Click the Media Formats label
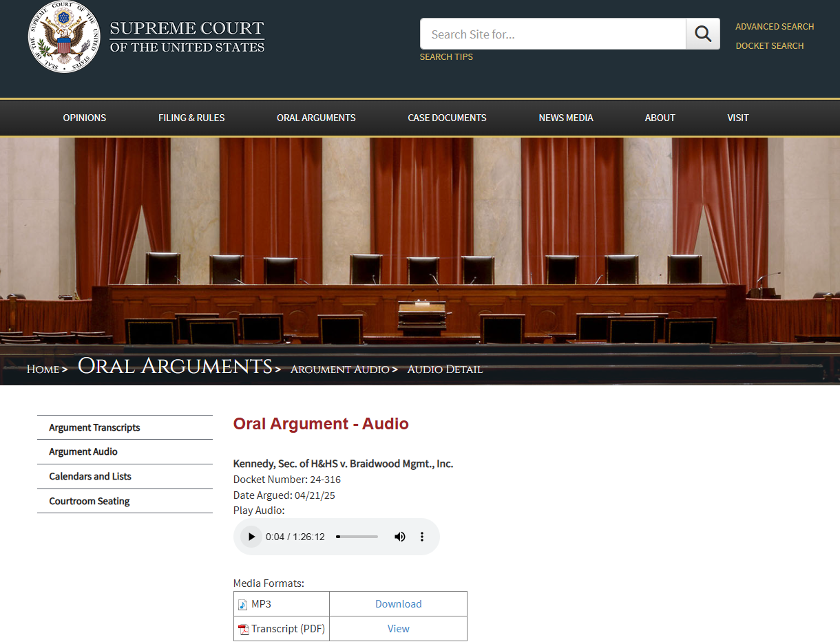This screenshot has height=644, width=840. 269,583
